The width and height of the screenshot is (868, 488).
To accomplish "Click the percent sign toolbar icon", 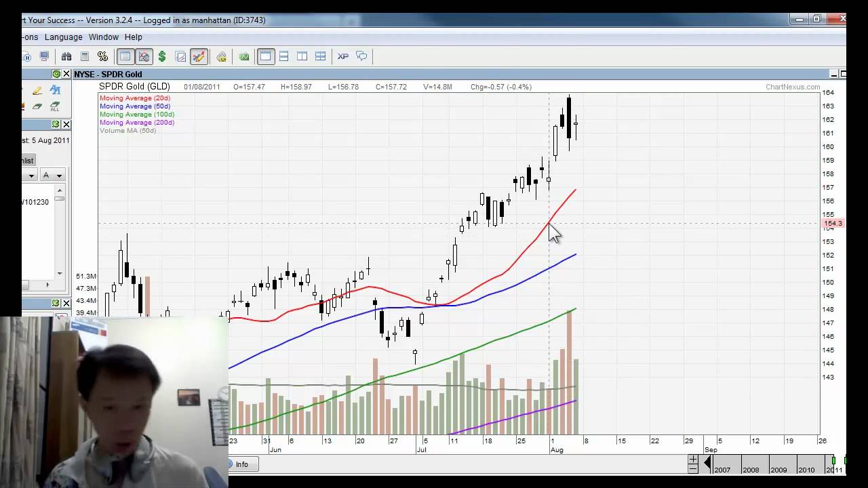I will (102, 56).
